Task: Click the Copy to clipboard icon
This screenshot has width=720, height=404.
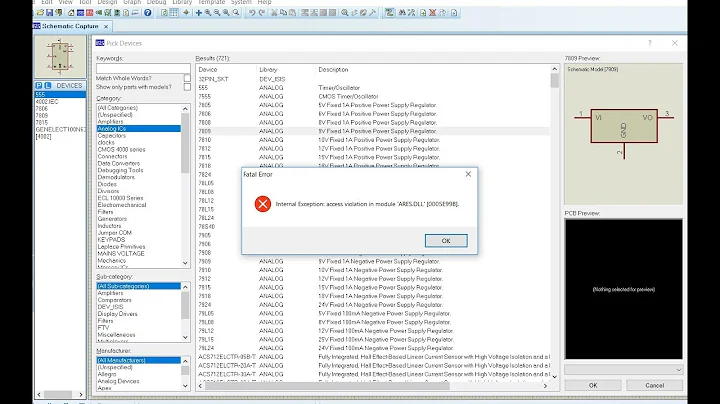Action: pyautogui.click(x=283, y=13)
